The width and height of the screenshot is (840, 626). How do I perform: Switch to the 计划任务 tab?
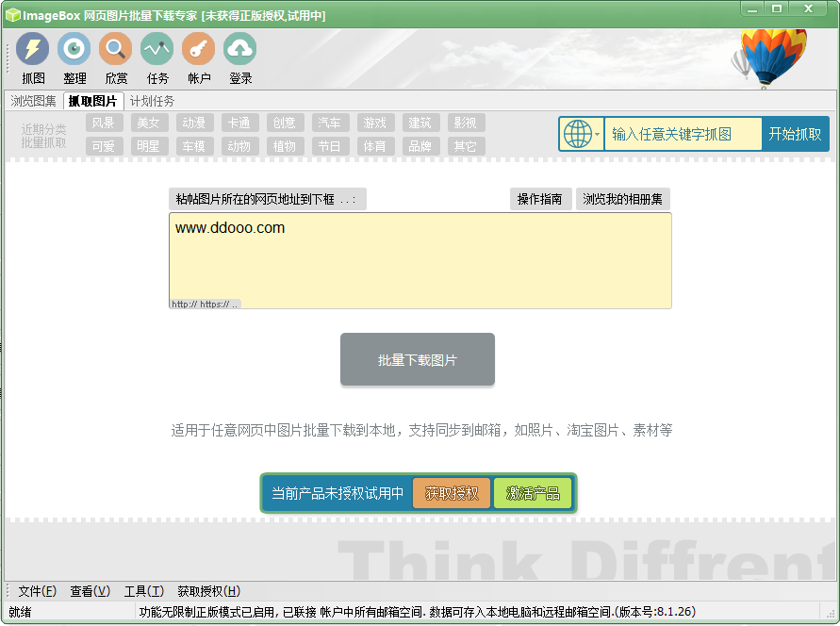click(152, 101)
